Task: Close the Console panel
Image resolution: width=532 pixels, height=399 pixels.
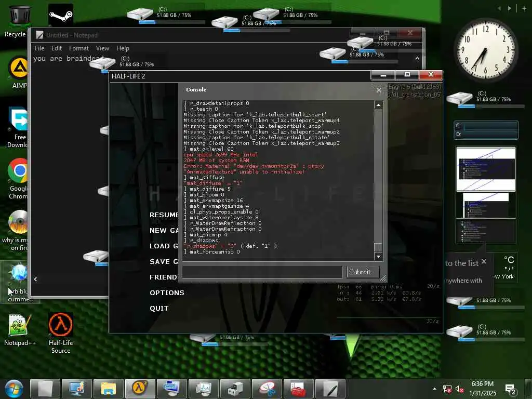Action: (x=379, y=90)
